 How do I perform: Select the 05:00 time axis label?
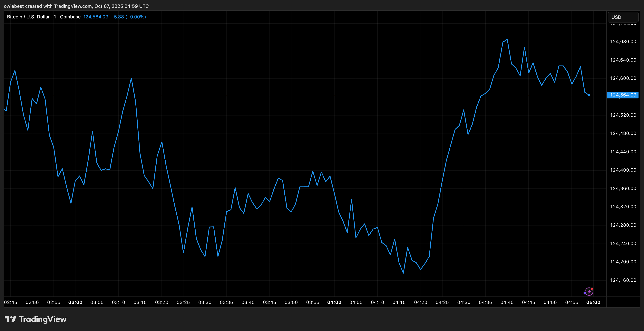pos(593,302)
